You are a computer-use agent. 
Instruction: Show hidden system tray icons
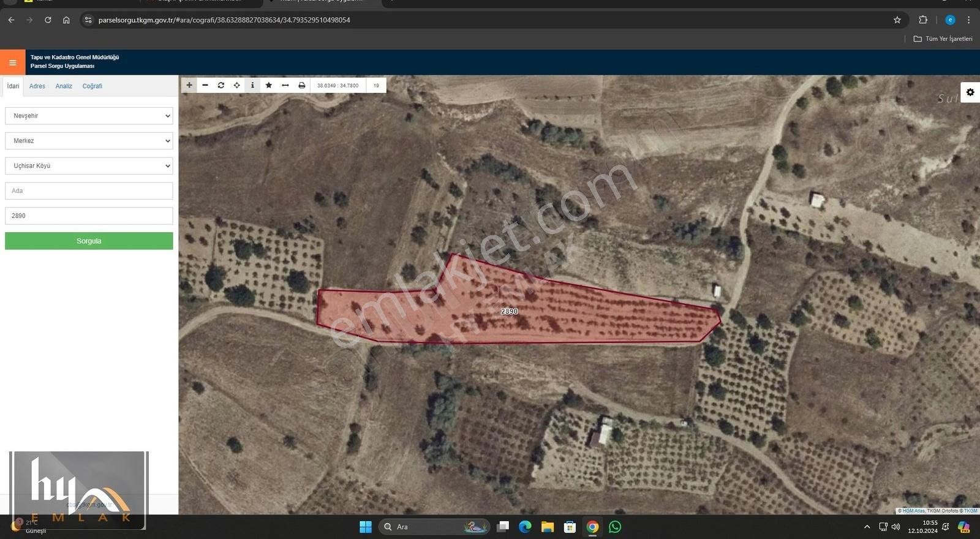867,527
